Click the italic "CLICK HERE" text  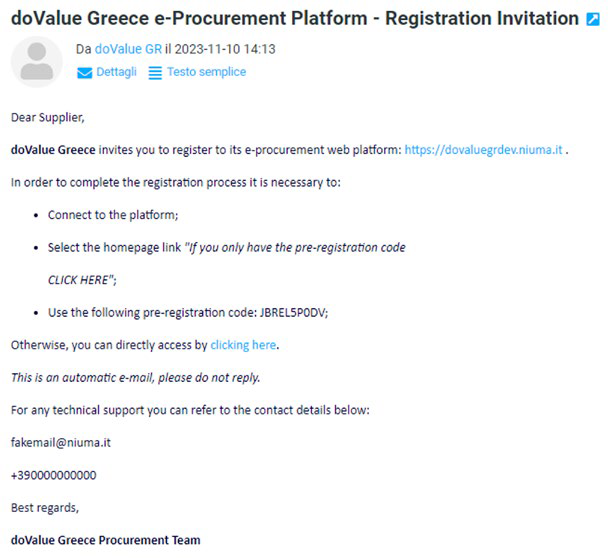pyautogui.click(x=82, y=280)
